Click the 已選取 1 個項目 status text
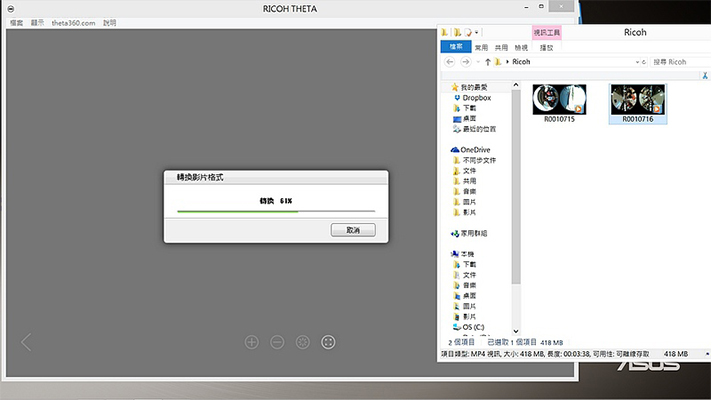This screenshot has height=400, width=720. (512, 342)
